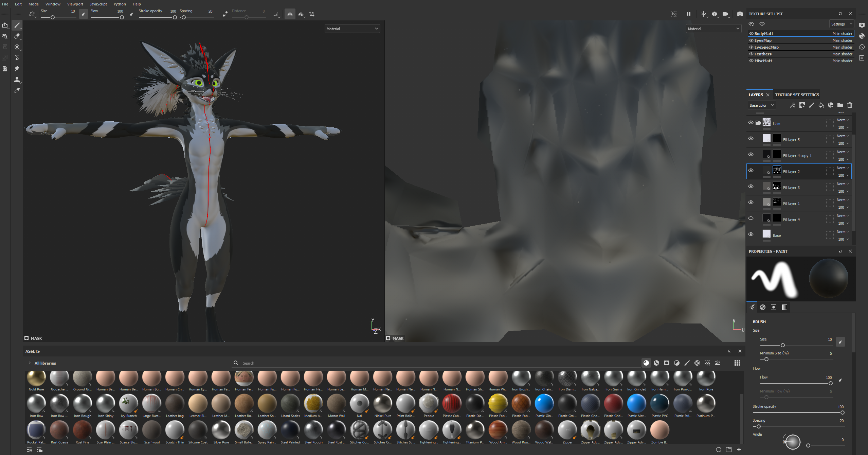Select the Clone stamp tool
The image size is (868, 455).
tap(17, 80)
